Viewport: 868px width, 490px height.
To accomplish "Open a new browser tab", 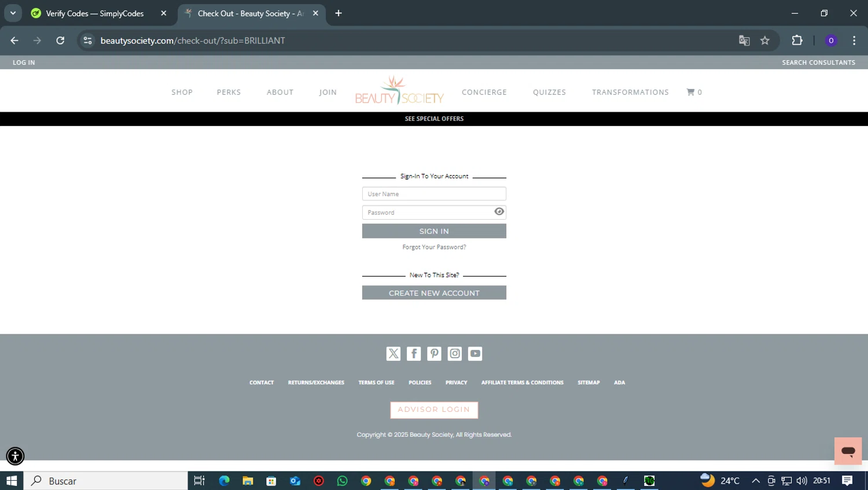I will [x=339, y=13].
